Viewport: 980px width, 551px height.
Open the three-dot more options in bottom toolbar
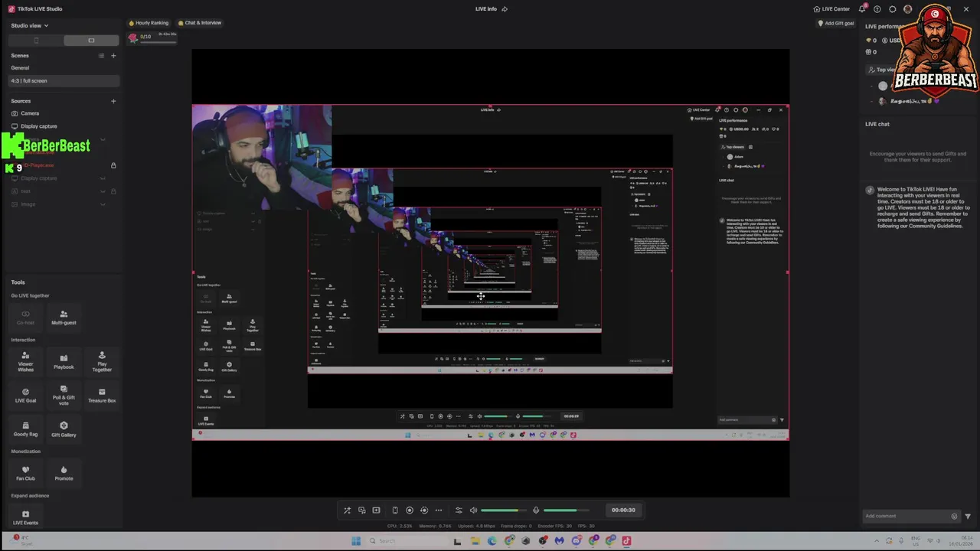click(x=439, y=510)
